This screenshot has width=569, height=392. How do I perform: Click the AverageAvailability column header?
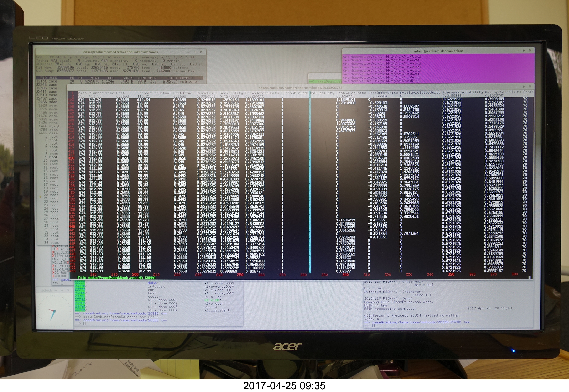(463, 92)
